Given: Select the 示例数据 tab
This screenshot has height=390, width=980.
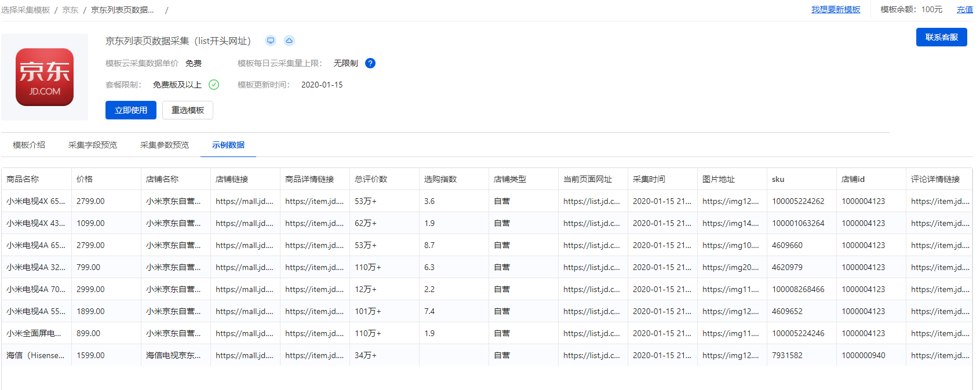Looking at the screenshot, I should pyautogui.click(x=228, y=145).
